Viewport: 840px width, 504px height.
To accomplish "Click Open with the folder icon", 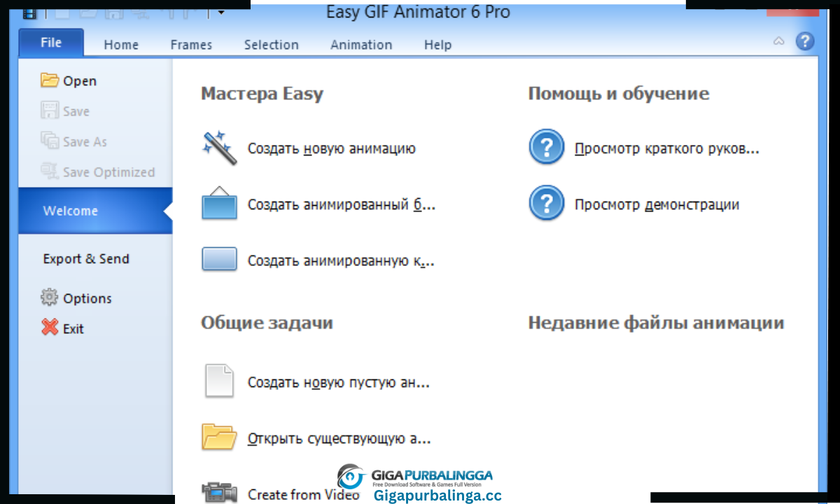I will point(69,80).
